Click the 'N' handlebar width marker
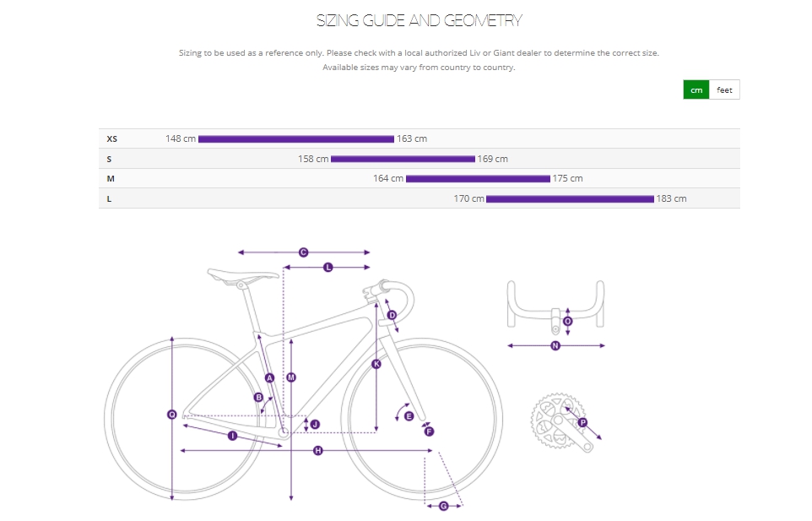Image resolution: width=812 pixels, height=521 pixels. (x=555, y=345)
